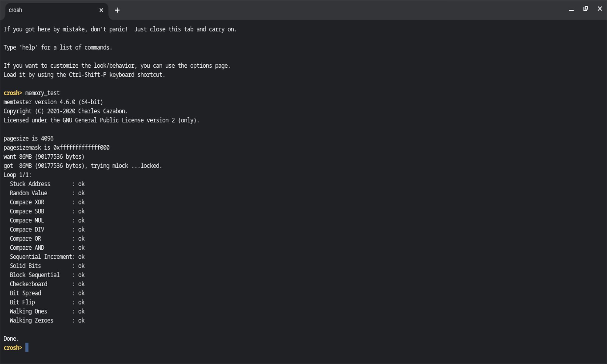Click the crosh tab title text
Screen dimensions: 607x364
click(16, 9)
